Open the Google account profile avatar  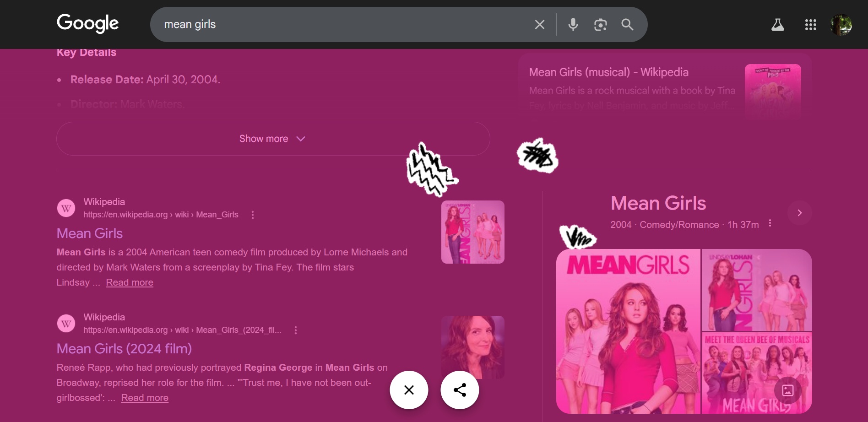(x=841, y=25)
